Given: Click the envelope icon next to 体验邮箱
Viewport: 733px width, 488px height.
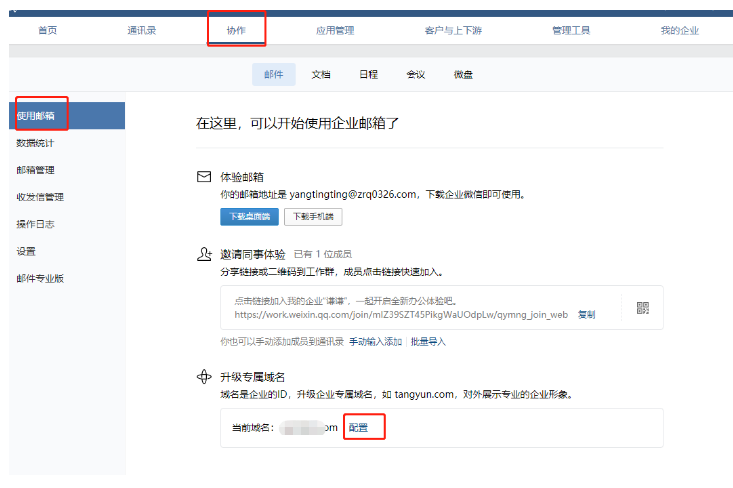Looking at the screenshot, I should (x=204, y=176).
